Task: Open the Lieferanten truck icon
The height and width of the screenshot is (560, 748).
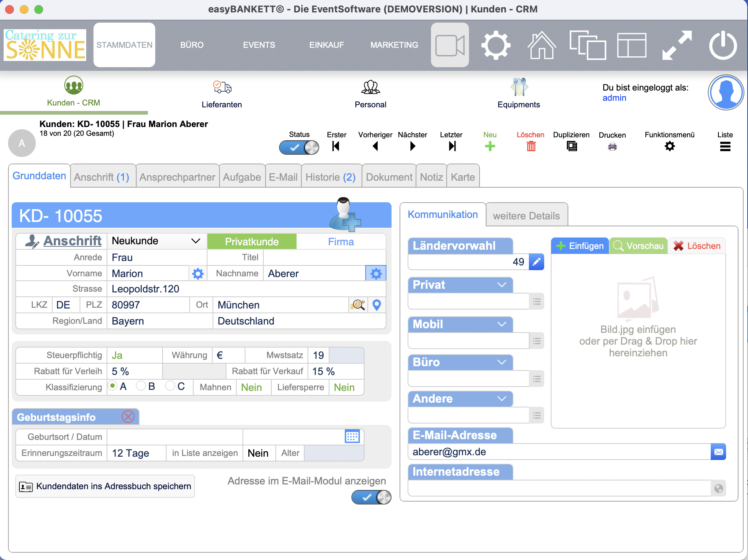Action: pyautogui.click(x=222, y=87)
